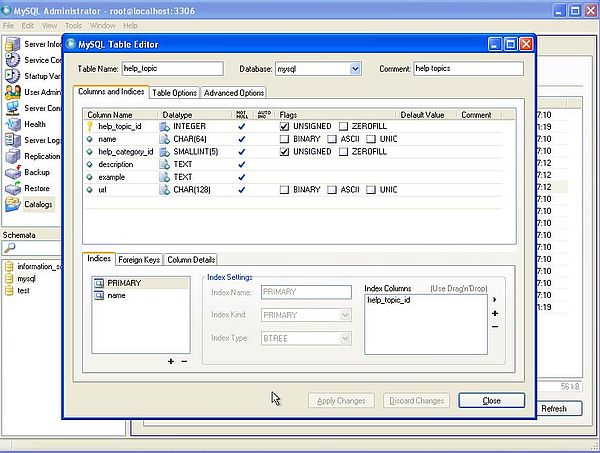The width and height of the screenshot is (600, 453).
Task: Open Server Logs sidebar icon
Action: click(12, 140)
